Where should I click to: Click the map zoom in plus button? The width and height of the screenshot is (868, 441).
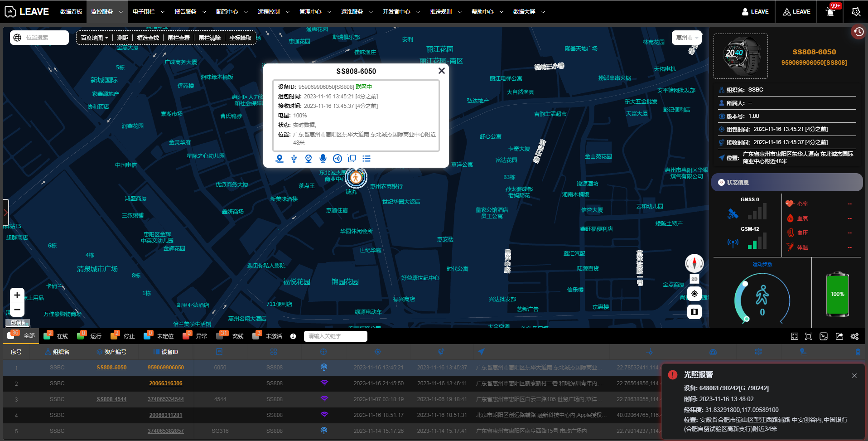click(x=17, y=295)
